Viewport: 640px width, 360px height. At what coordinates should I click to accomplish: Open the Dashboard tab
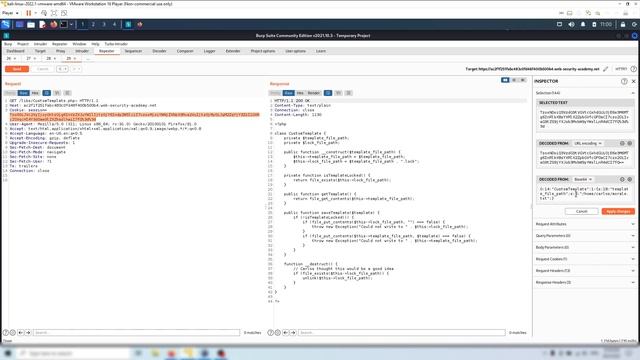[x=16, y=51]
